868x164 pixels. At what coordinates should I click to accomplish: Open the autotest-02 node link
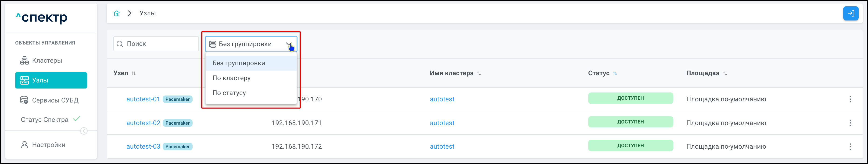point(143,123)
